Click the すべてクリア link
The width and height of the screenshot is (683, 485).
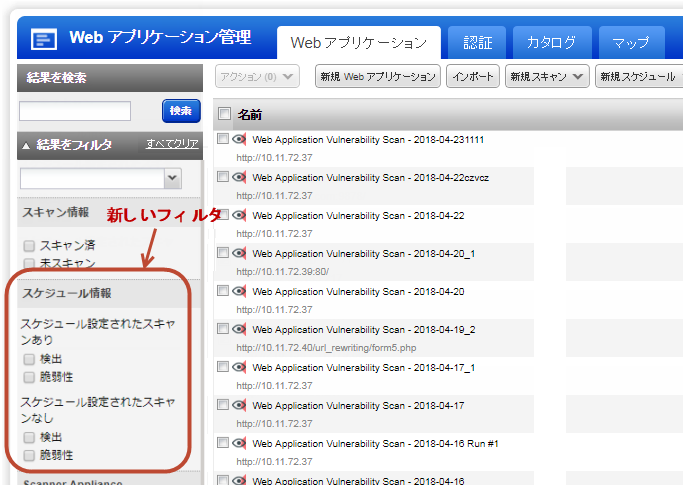(x=172, y=143)
